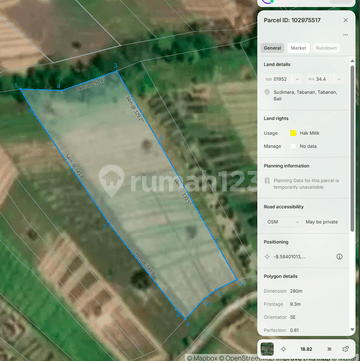Click the planning data document icon
This screenshot has height=361, width=360.
[267, 181]
